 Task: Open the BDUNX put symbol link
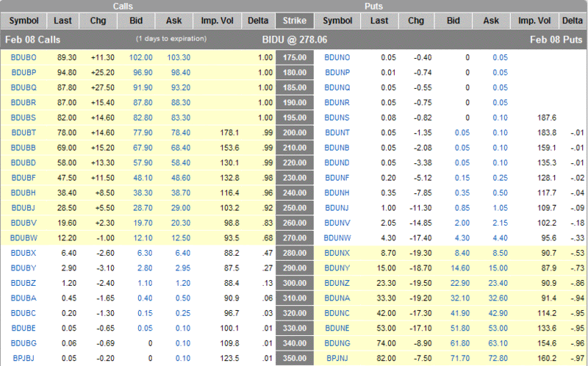[337, 253]
